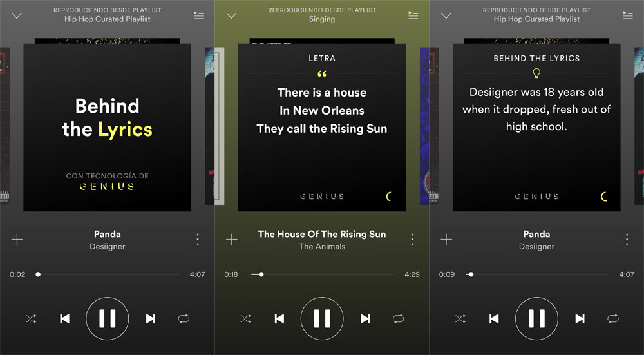The height and width of the screenshot is (355, 644).
Task: Tap the Behind the Lyrics Genius card
Action: pos(107,128)
